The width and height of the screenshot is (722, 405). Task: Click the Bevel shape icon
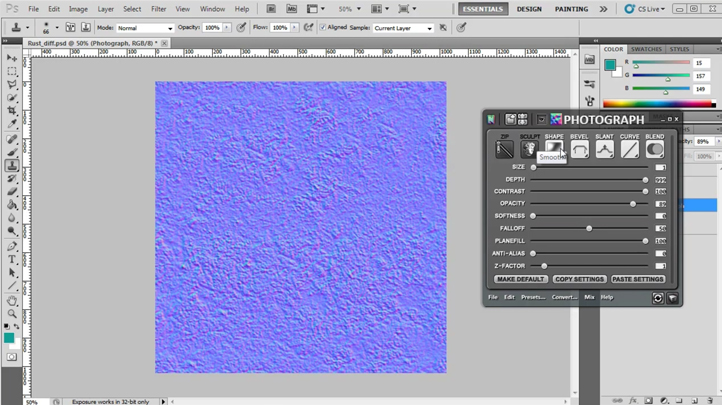[579, 150]
